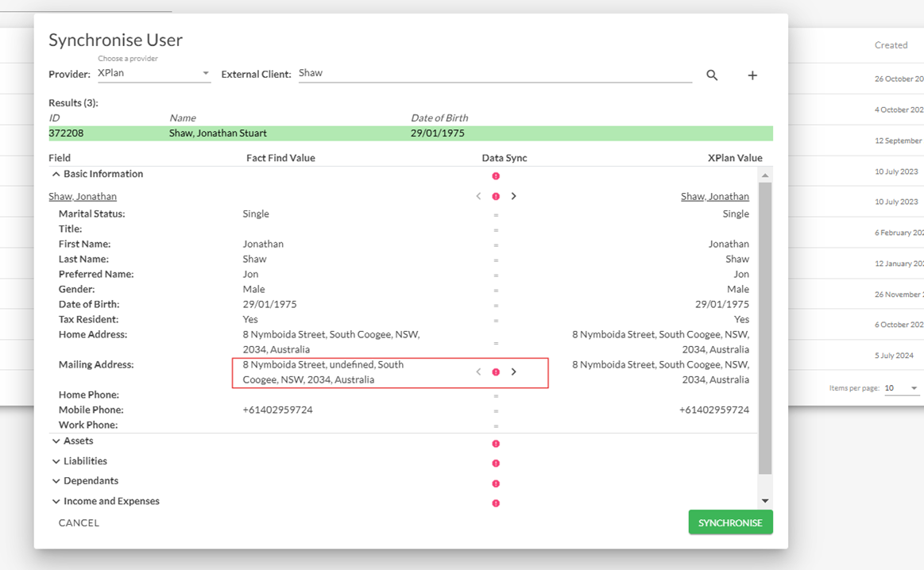Click left arrow in Shaw, Jonathan row
924x570 pixels.
pos(478,196)
